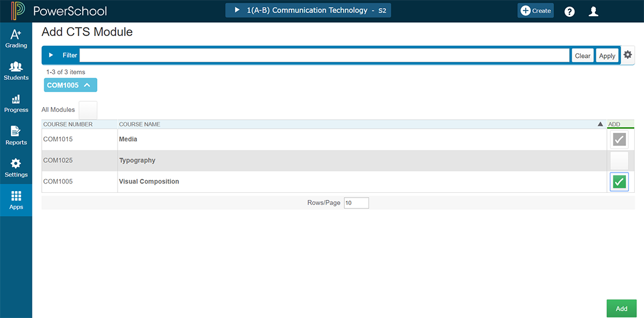The width and height of the screenshot is (644, 318).
Task: Toggle the All Modules checkbox
Action: pos(88,110)
